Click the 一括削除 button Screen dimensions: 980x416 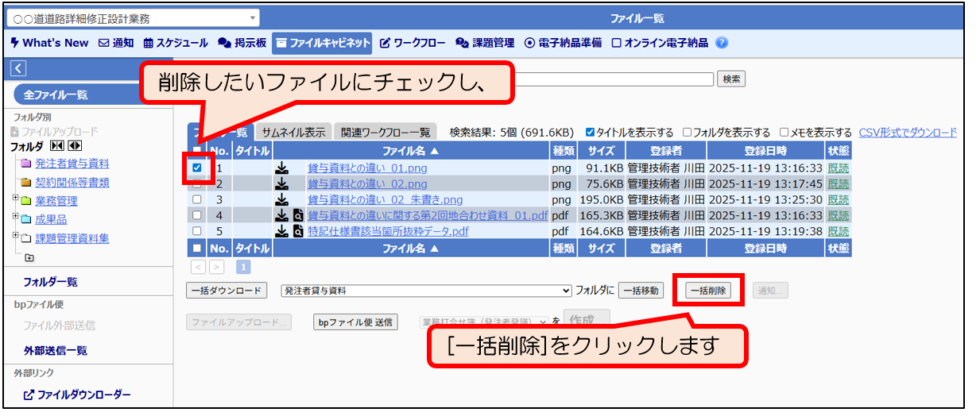tap(708, 291)
